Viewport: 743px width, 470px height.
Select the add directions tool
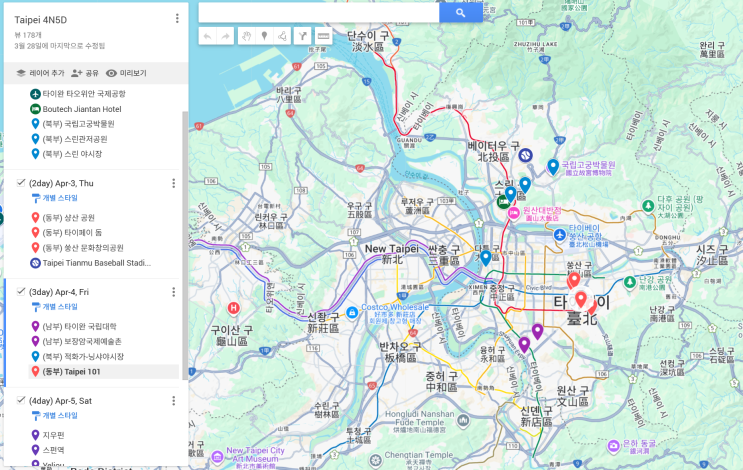(302, 36)
